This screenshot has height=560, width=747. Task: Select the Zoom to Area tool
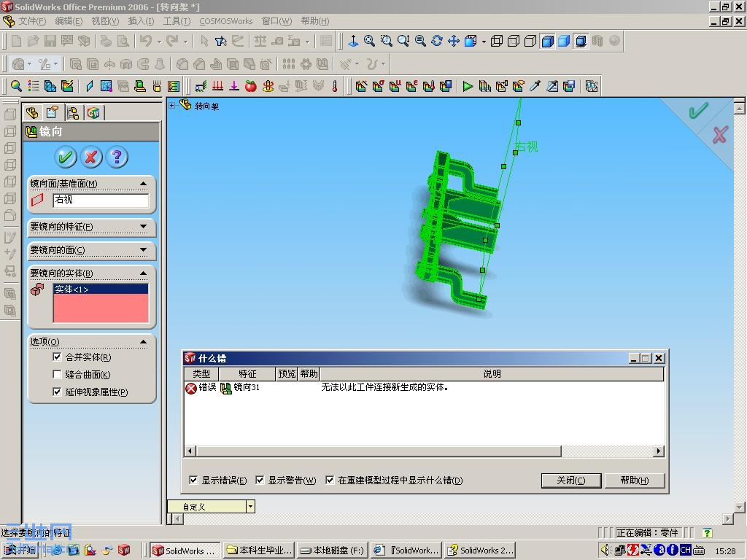coord(387,41)
